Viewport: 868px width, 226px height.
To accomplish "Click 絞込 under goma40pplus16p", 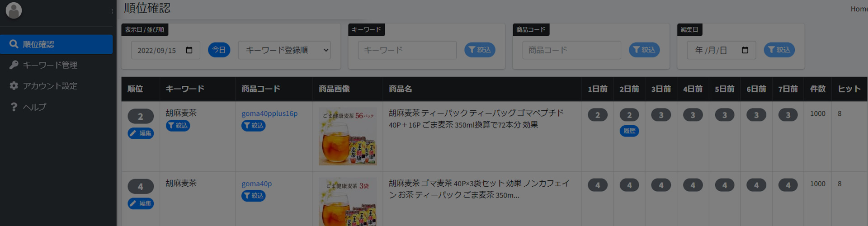I will click(x=254, y=126).
